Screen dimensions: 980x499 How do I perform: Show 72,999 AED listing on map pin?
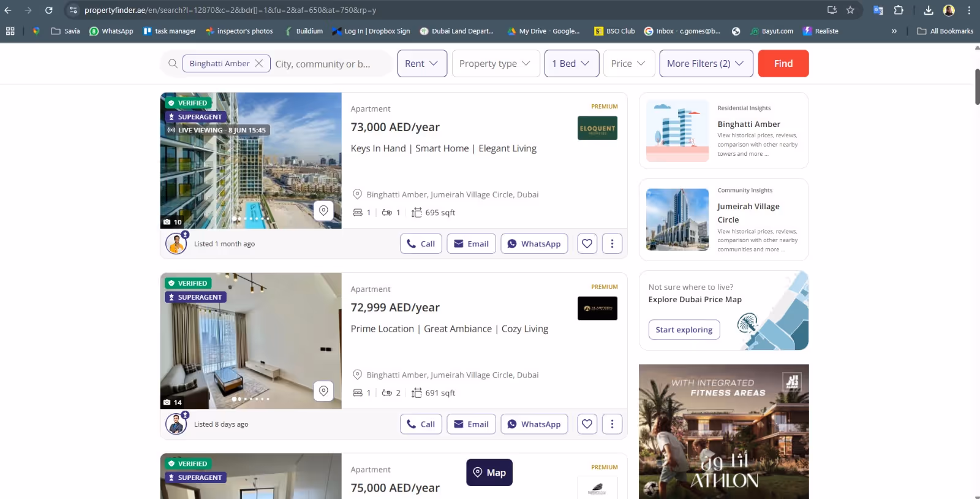tap(323, 391)
